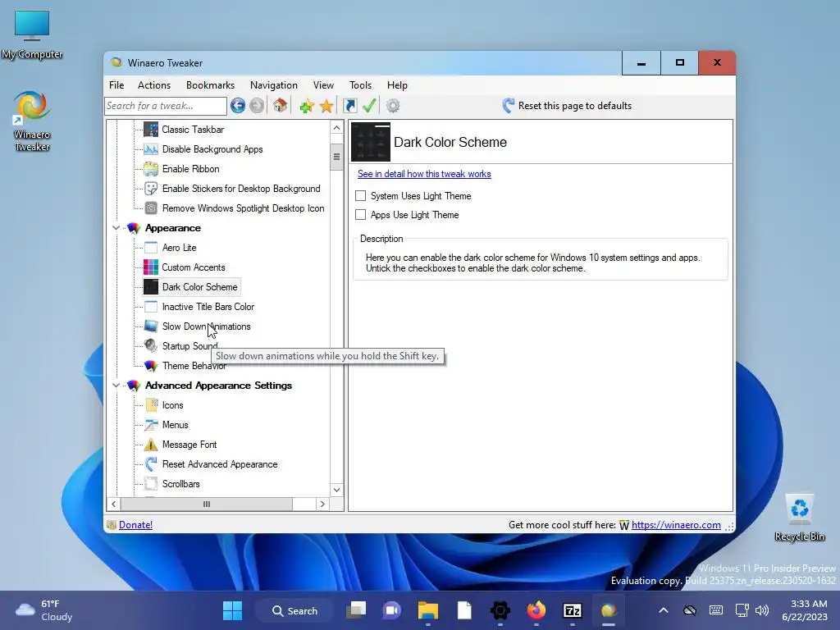Click the horizontal scrollbar right arrow
Image resolution: width=840 pixels, height=630 pixels.
click(x=322, y=504)
